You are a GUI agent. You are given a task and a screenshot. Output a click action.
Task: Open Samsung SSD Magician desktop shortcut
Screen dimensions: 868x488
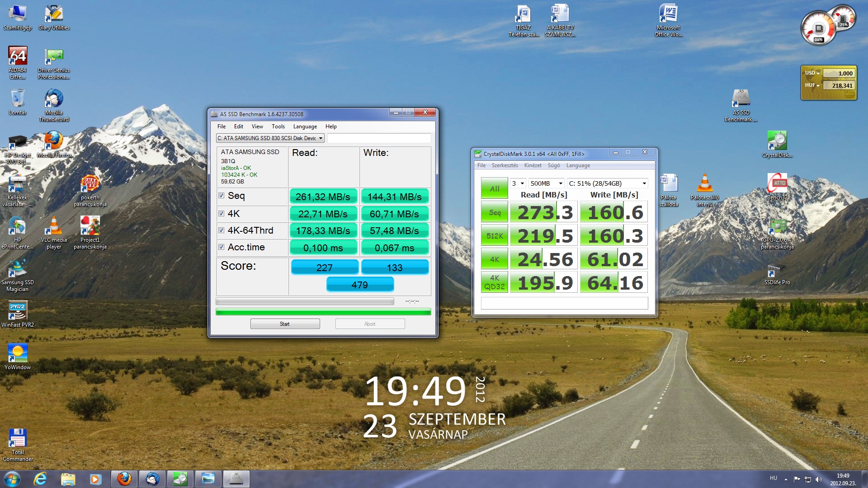click(x=17, y=269)
